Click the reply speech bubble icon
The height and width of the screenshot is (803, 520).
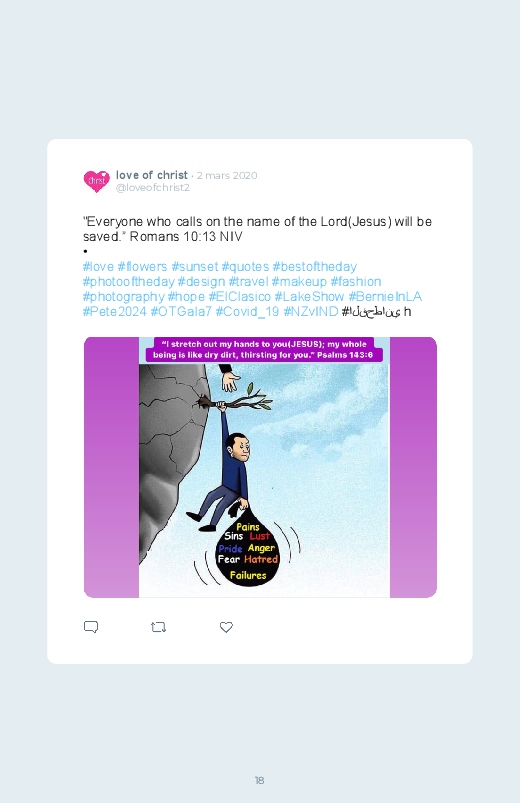click(x=91, y=627)
